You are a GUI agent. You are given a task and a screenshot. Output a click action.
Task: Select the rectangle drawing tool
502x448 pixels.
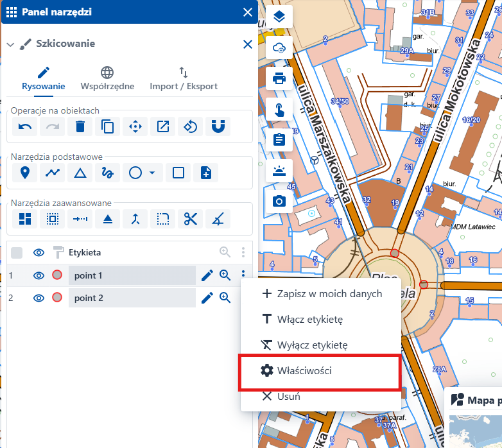tap(178, 173)
